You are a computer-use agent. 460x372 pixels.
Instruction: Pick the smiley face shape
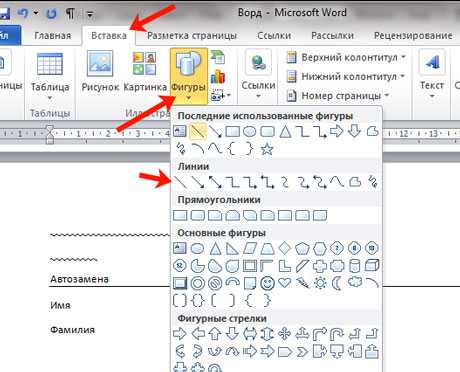[267, 283]
